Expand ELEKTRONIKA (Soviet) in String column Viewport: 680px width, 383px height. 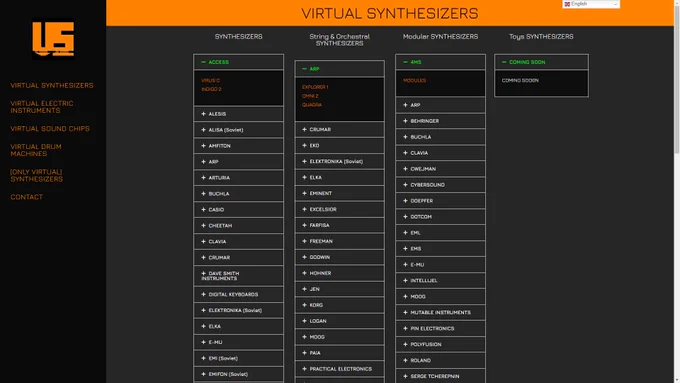(x=340, y=161)
